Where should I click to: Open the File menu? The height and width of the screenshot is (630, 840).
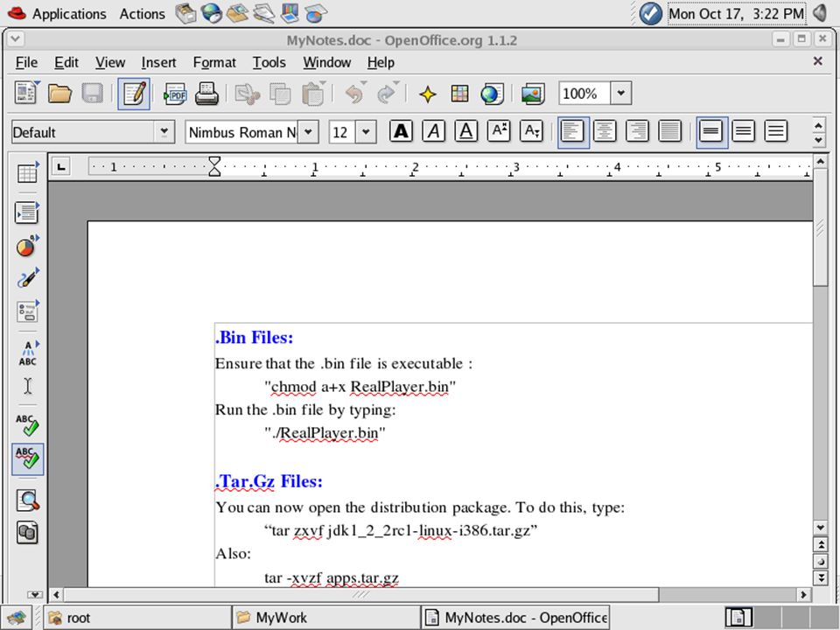pyautogui.click(x=26, y=63)
